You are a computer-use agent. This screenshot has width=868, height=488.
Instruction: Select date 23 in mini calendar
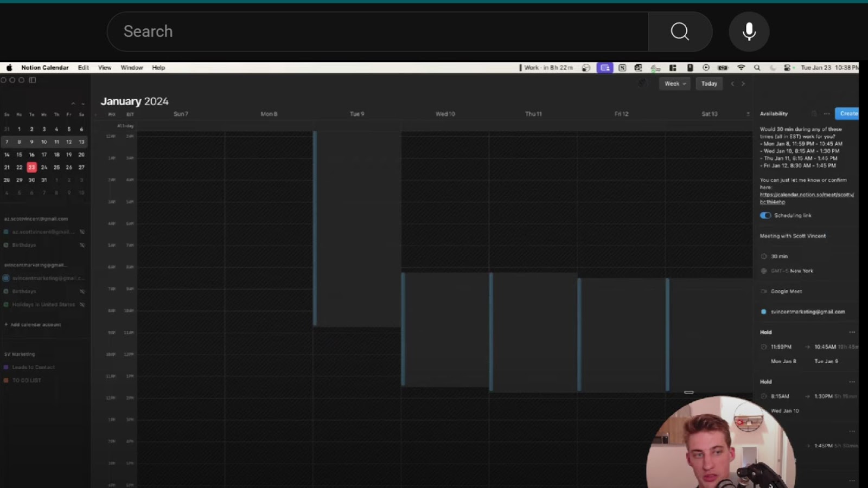pos(31,167)
